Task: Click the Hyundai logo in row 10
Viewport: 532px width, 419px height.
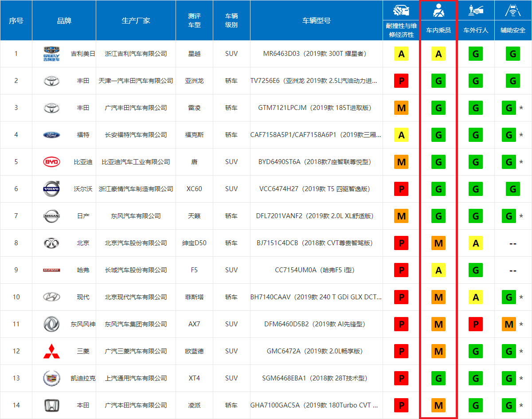Action: click(x=51, y=297)
